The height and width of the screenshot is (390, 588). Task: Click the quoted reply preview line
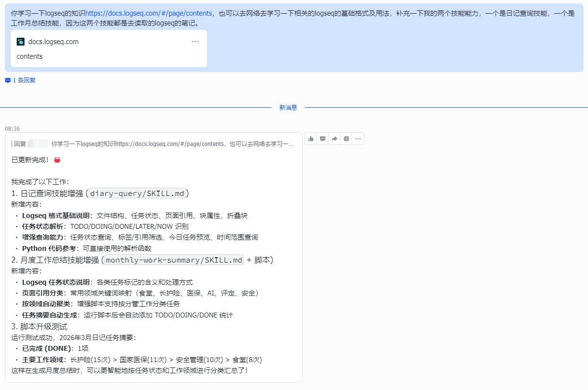tap(153, 144)
